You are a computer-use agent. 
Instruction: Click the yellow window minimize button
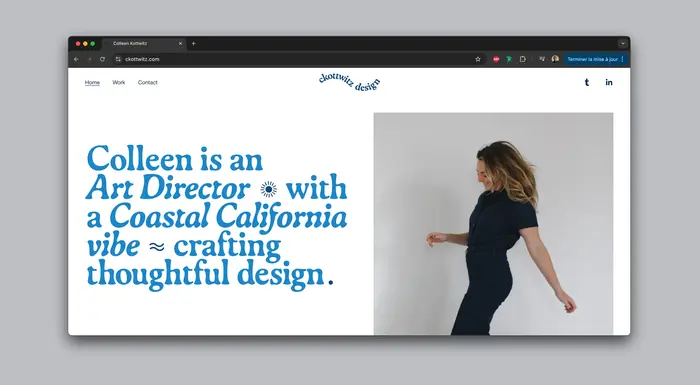coord(85,43)
